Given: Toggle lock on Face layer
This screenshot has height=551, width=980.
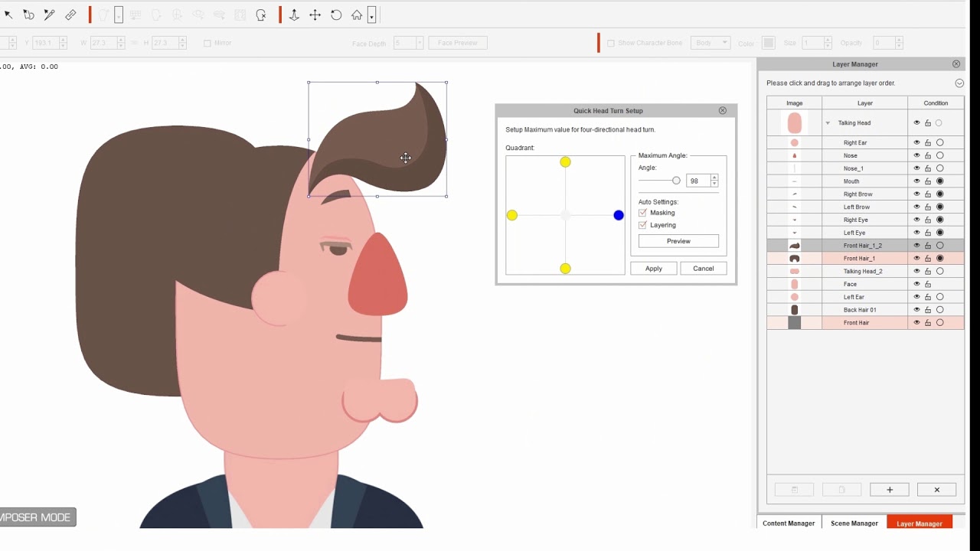Looking at the screenshot, I should pyautogui.click(x=928, y=284).
